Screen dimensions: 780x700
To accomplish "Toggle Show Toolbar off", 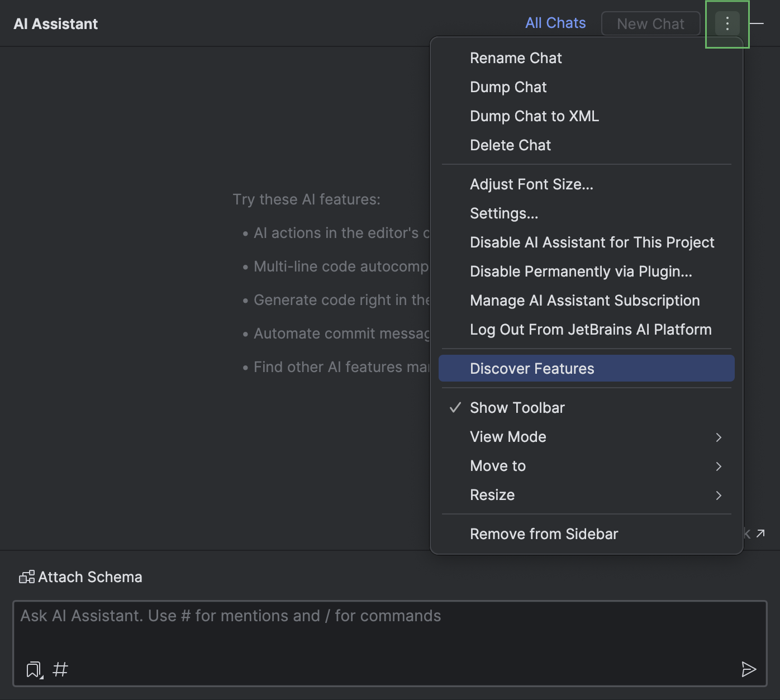I will coord(517,407).
